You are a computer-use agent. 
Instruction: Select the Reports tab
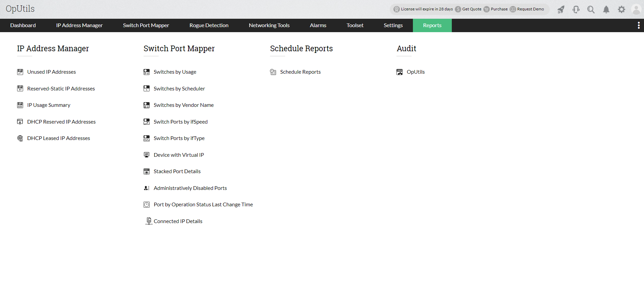click(432, 25)
